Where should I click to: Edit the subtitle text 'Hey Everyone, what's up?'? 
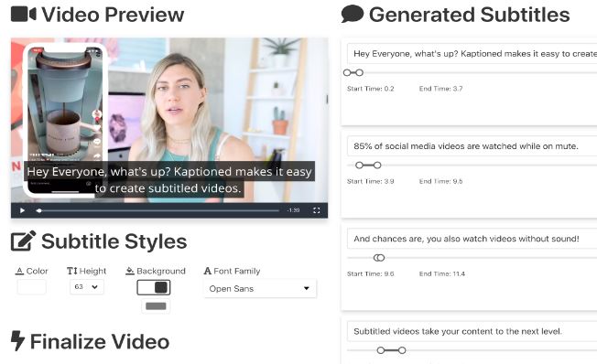click(472, 54)
